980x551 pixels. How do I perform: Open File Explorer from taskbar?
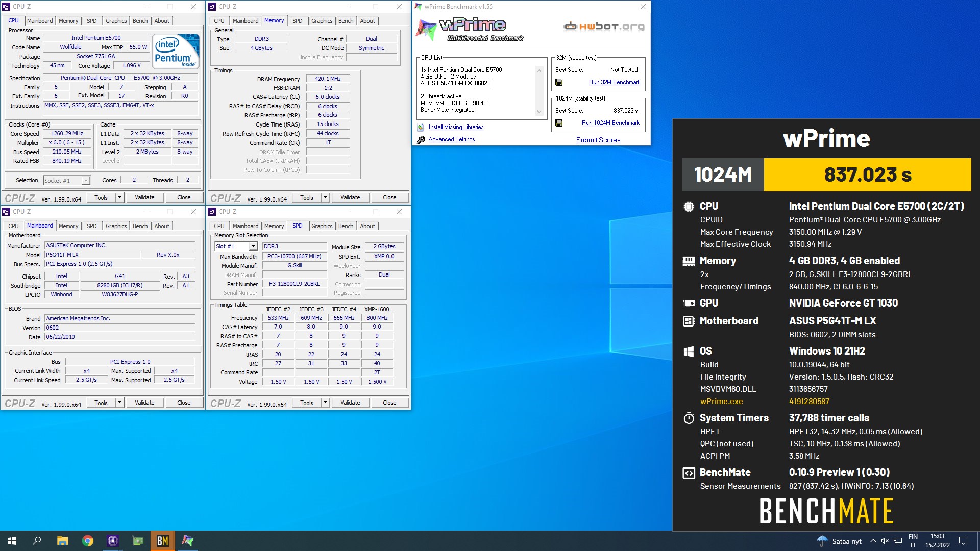62,541
